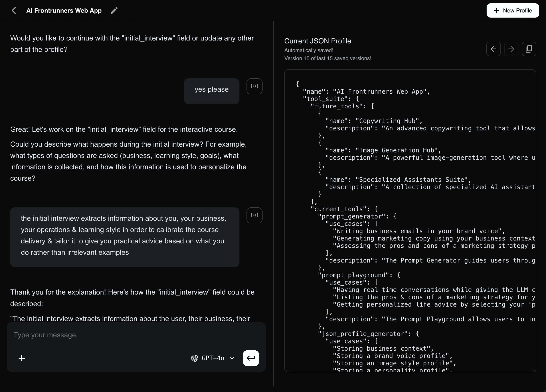Viewport: 546px width, 392px height.
Task: Click "Storing business context" use case line
Action: pos(383,348)
